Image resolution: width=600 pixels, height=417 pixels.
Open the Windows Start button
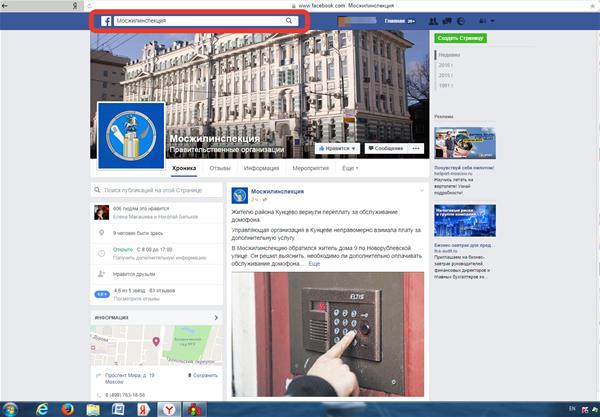pos(10,409)
